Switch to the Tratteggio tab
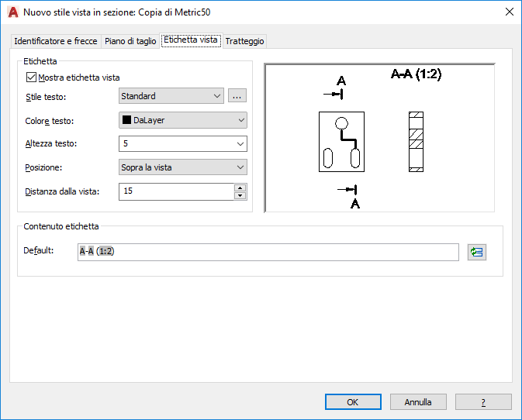This screenshot has height=420, width=522. pyautogui.click(x=245, y=41)
